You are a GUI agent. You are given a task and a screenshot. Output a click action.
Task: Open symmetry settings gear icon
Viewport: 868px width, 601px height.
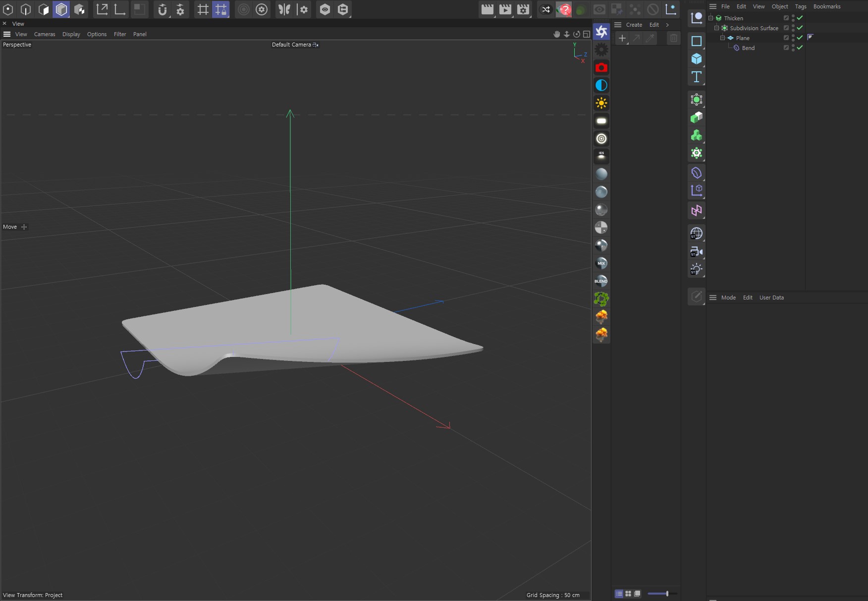[303, 9]
